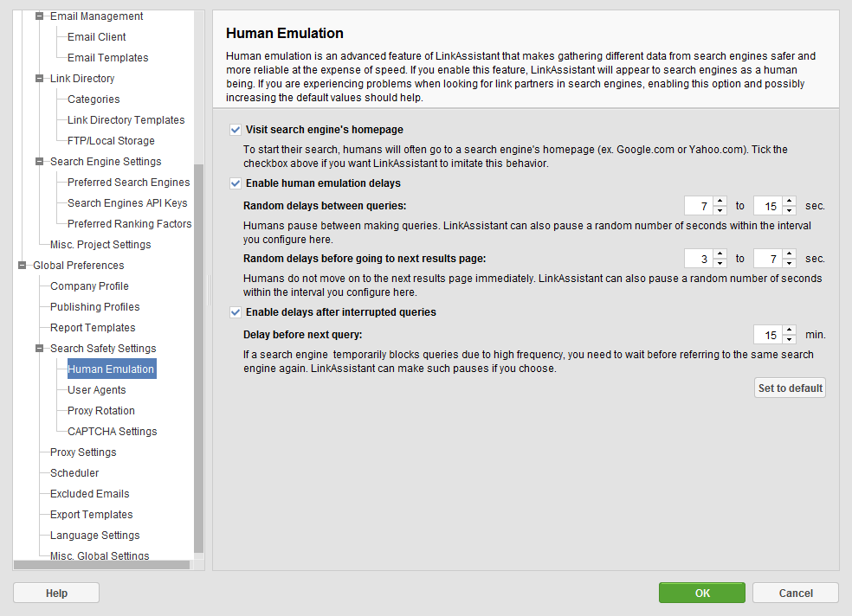Open User Agents settings
The image size is (852, 616).
(97, 389)
